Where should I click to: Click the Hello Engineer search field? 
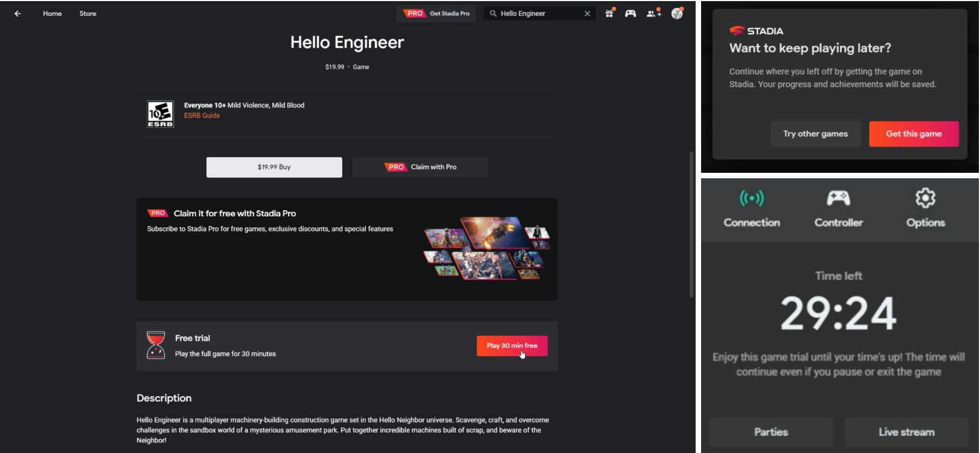click(537, 14)
